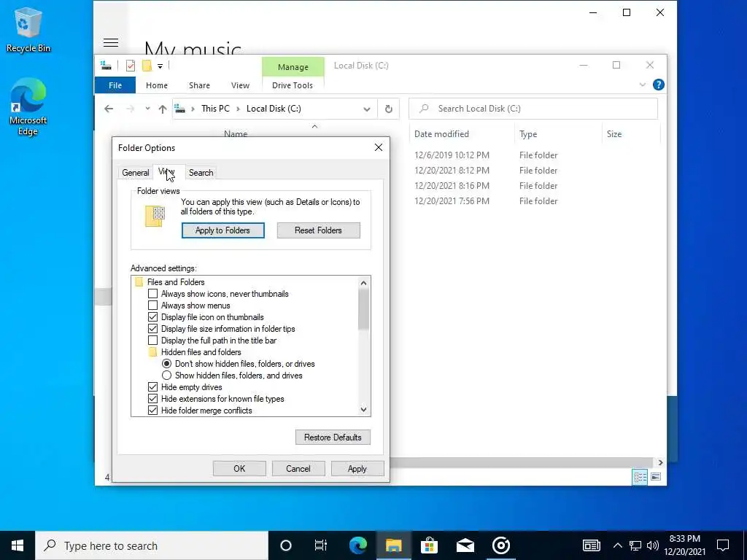This screenshot has width=747, height=560.
Task: Open Microsoft Store from the taskbar
Action: [x=429, y=545]
